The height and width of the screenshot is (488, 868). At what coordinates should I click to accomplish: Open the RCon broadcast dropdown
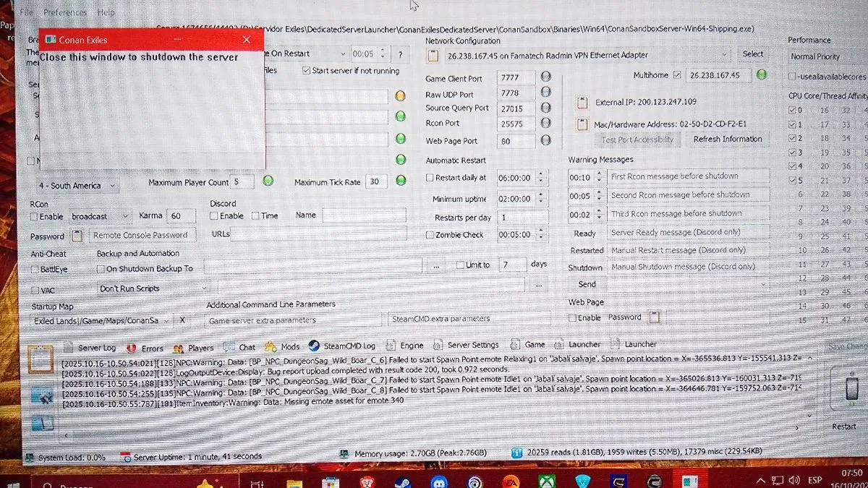(101, 216)
